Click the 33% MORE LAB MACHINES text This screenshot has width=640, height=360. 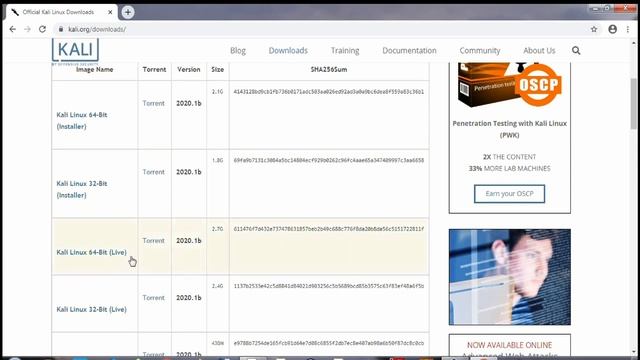[x=509, y=168]
